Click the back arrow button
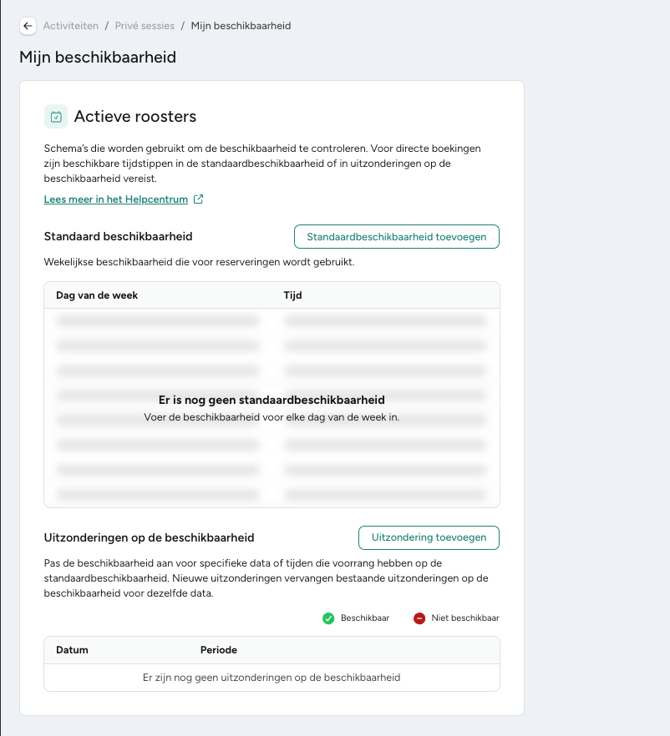670x736 pixels. click(28, 26)
